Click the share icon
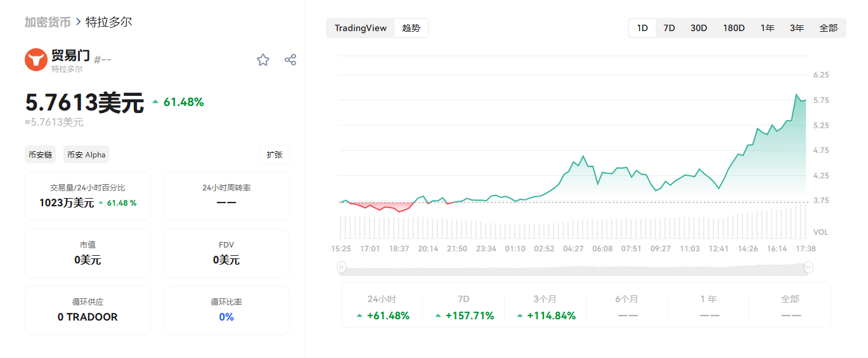Viewport: 868px width, 358px height. [290, 60]
